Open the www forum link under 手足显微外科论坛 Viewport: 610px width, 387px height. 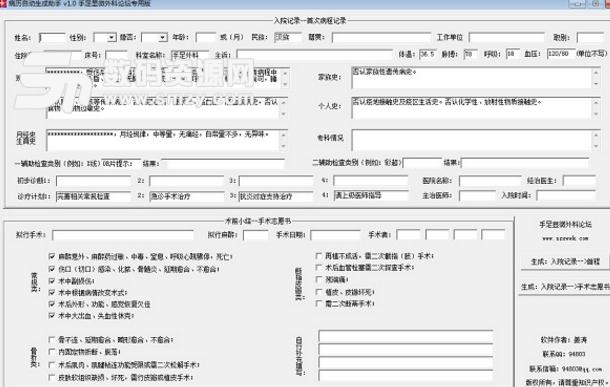(x=565, y=238)
